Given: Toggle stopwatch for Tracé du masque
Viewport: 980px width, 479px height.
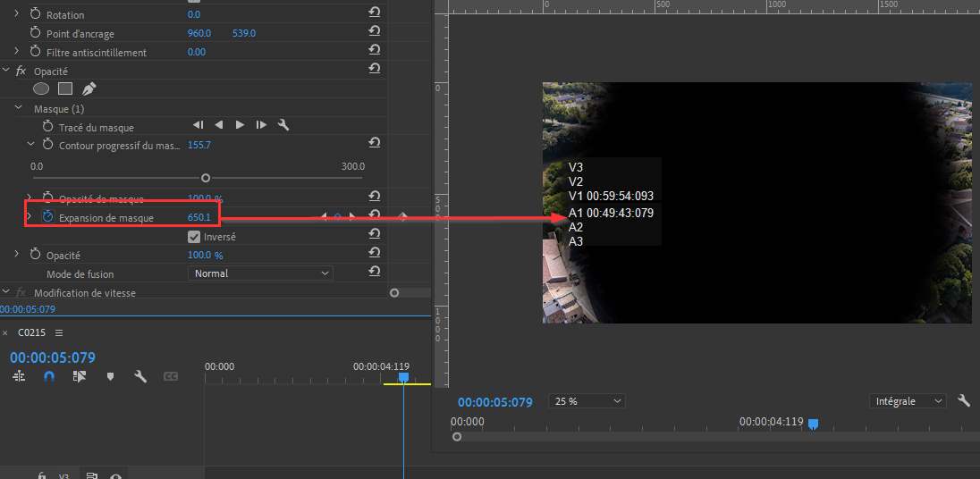Looking at the screenshot, I should pos(47,126).
